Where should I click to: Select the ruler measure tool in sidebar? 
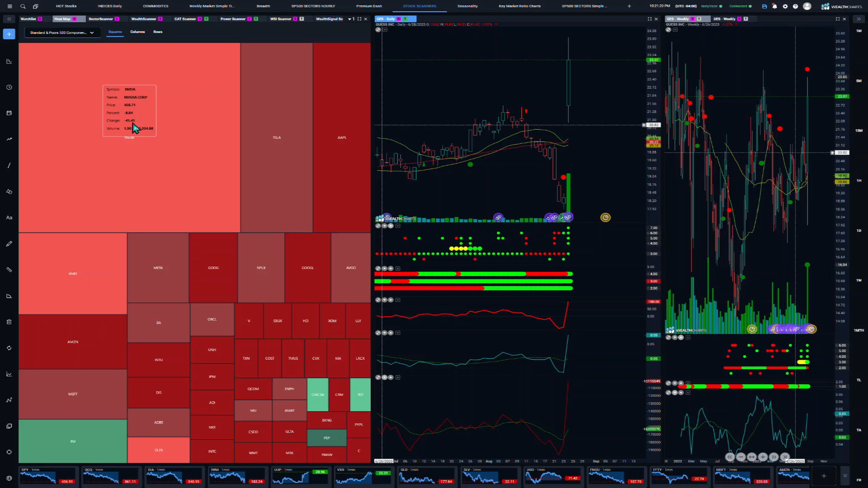[x=9, y=270]
